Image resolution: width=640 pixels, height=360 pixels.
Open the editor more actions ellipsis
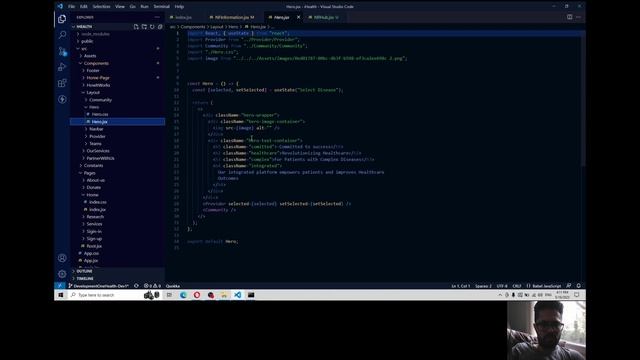(578, 17)
